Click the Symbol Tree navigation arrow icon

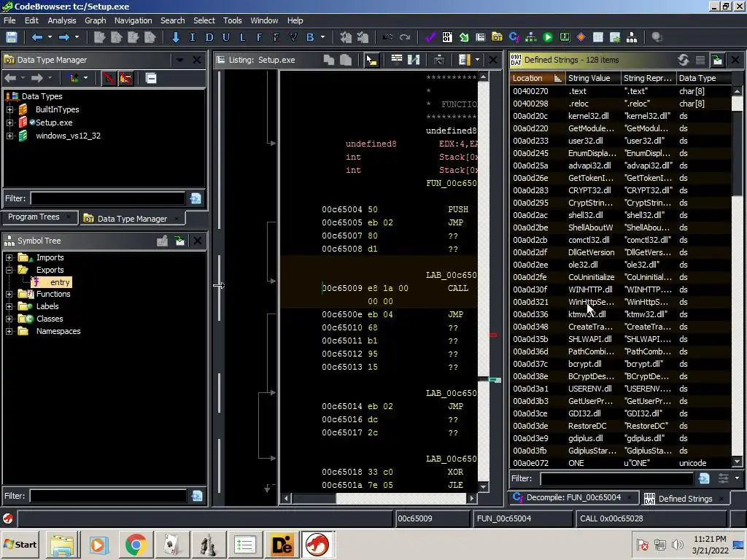[x=179, y=241]
